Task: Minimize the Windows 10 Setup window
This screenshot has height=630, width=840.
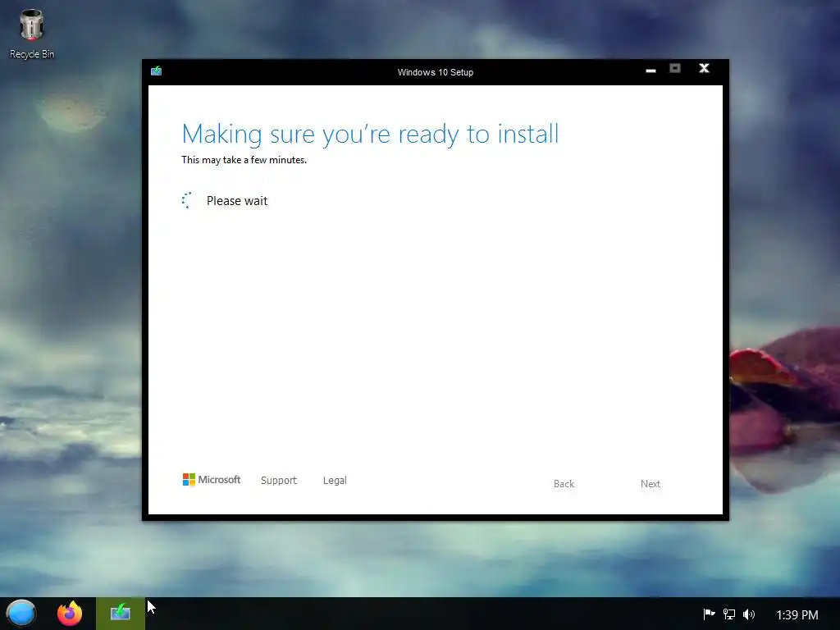Action: pos(651,70)
